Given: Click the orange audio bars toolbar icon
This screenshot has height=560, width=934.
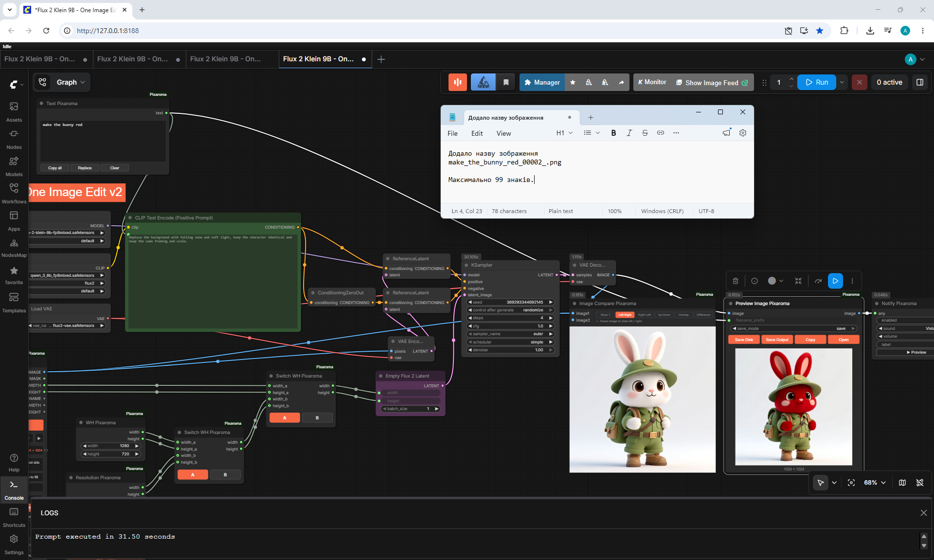Looking at the screenshot, I should [x=458, y=82].
